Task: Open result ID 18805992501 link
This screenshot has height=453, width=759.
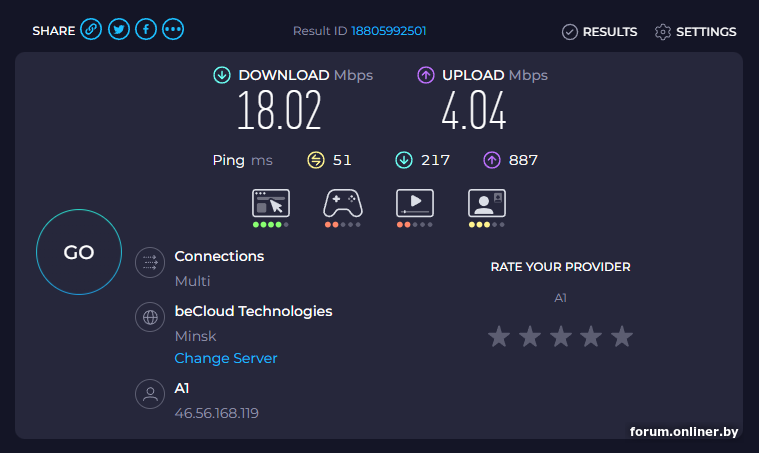Action: click(388, 31)
